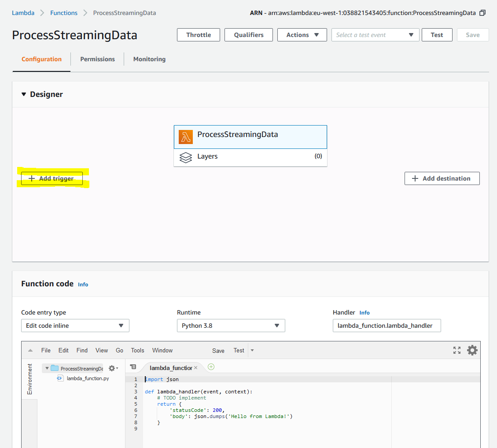Collapse the Designer section
This screenshot has width=497, height=448.
point(24,94)
